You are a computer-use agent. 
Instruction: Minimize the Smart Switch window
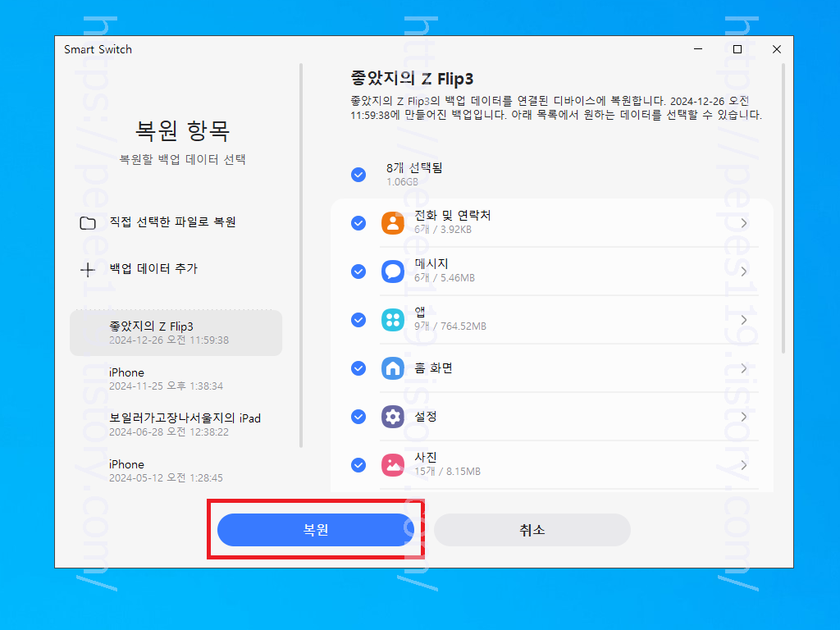[x=698, y=49]
